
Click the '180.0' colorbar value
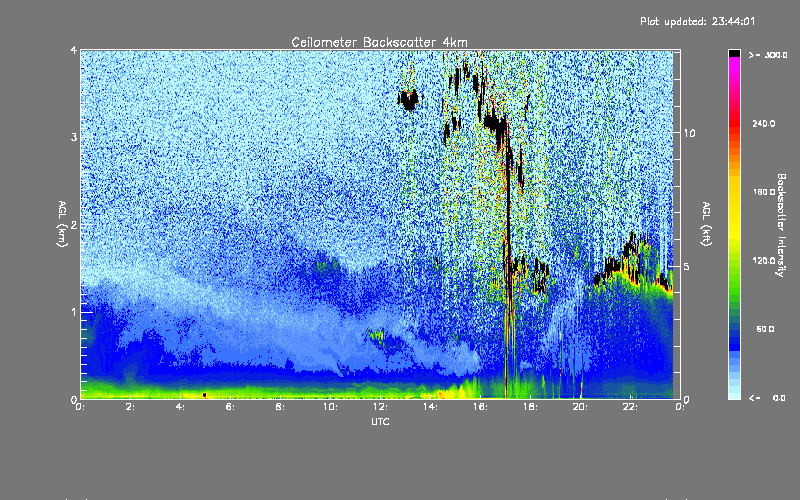click(764, 192)
